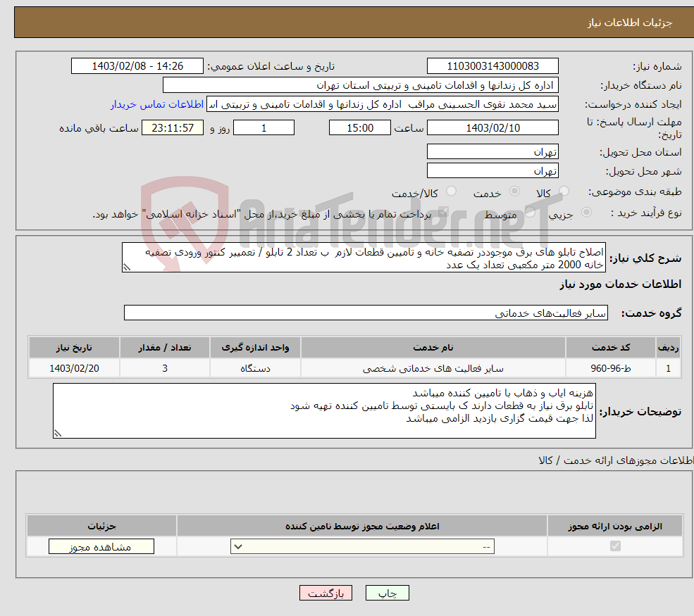The height and width of the screenshot is (616, 694).
Task: Click the ردیف column header
Action: pos(668,348)
